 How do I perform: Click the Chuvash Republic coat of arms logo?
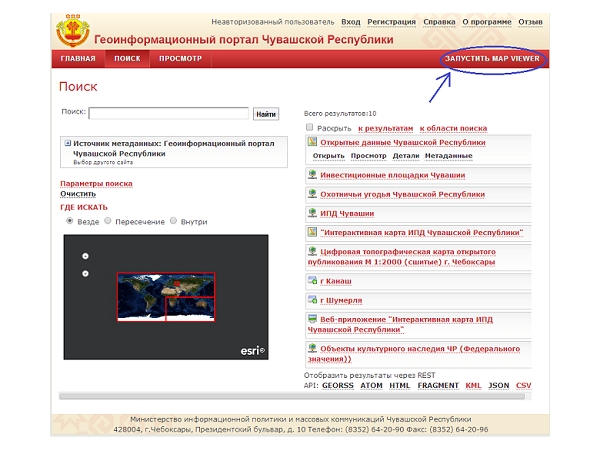(x=73, y=31)
